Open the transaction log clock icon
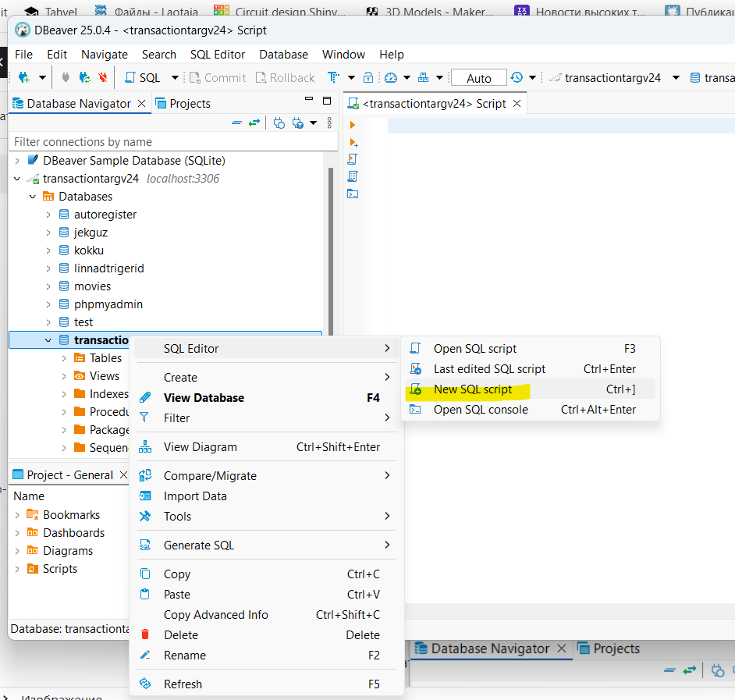The image size is (735, 700). (517, 77)
